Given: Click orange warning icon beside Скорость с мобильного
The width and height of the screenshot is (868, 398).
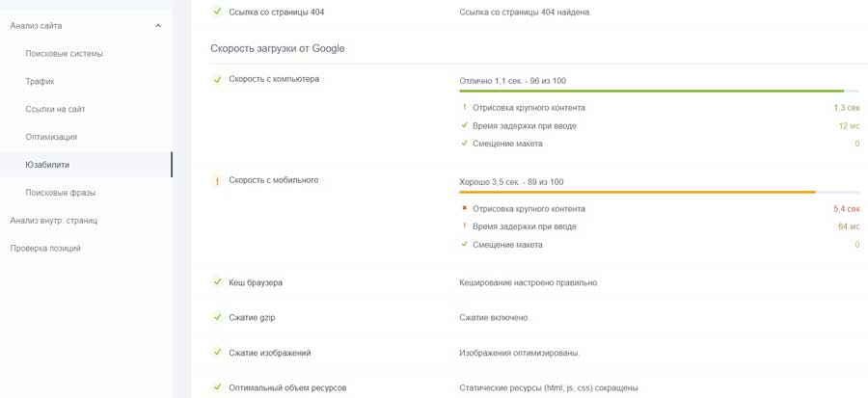Looking at the screenshot, I should 217,181.
